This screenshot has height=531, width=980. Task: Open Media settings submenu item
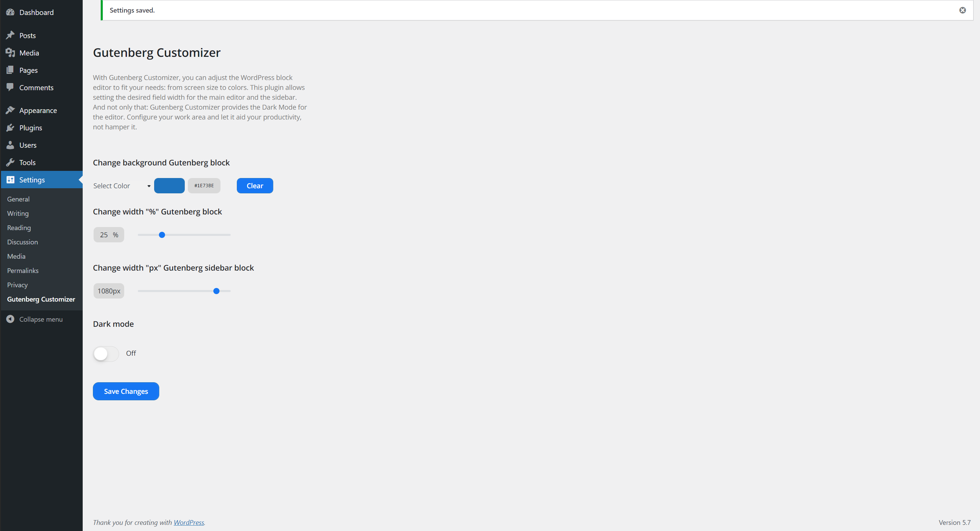[16, 256]
